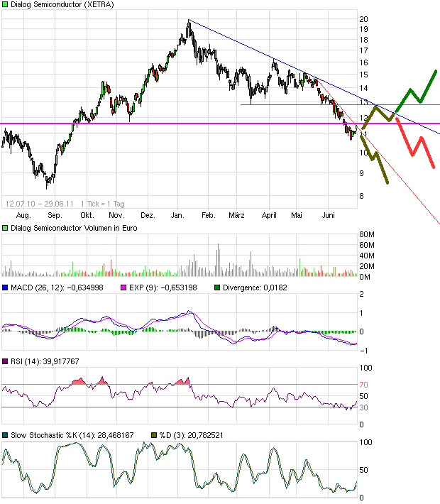
Task: Click the dark green Divergence legend square
Action: [217, 287]
